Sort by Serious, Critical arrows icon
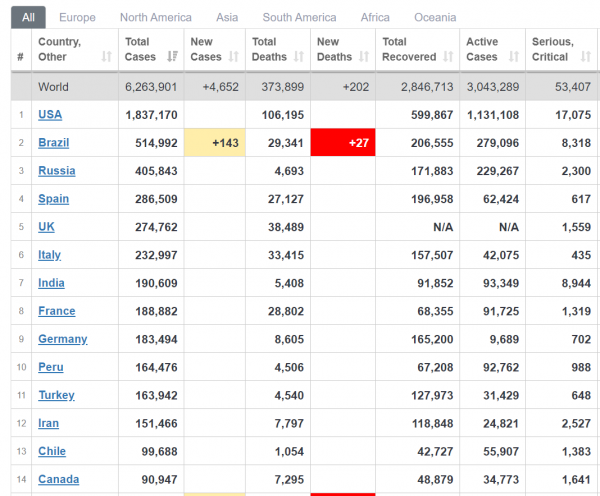This screenshot has width=600, height=496. point(586,57)
